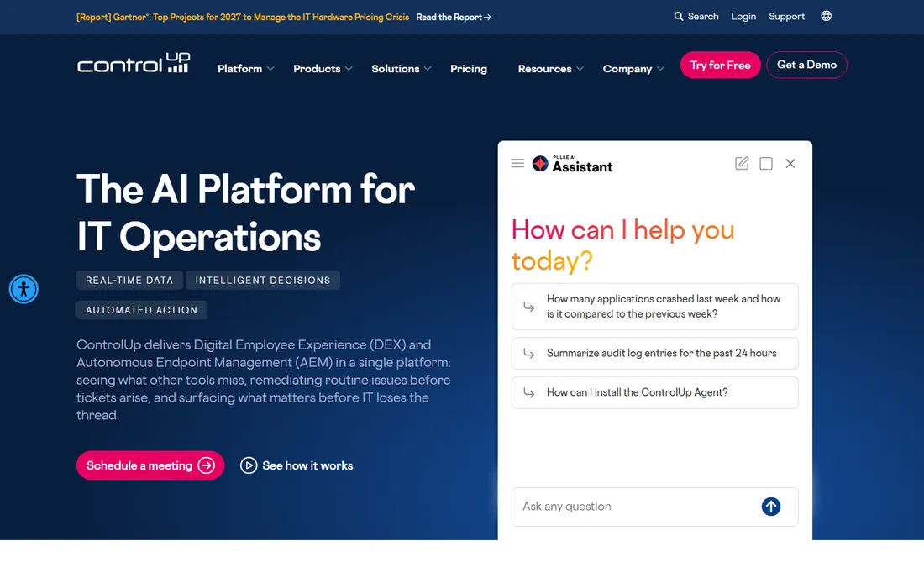
Task: Close the Assistant panel
Action: tap(790, 163)
